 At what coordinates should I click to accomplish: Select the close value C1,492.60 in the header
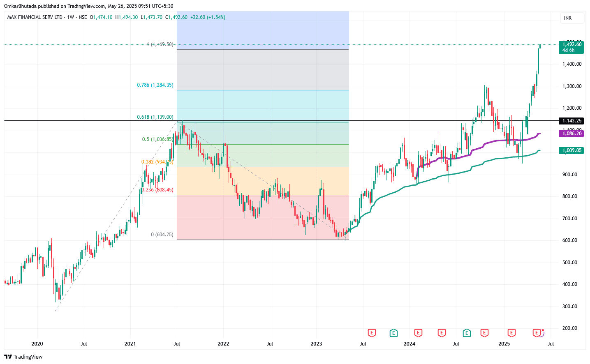(176, 17)
